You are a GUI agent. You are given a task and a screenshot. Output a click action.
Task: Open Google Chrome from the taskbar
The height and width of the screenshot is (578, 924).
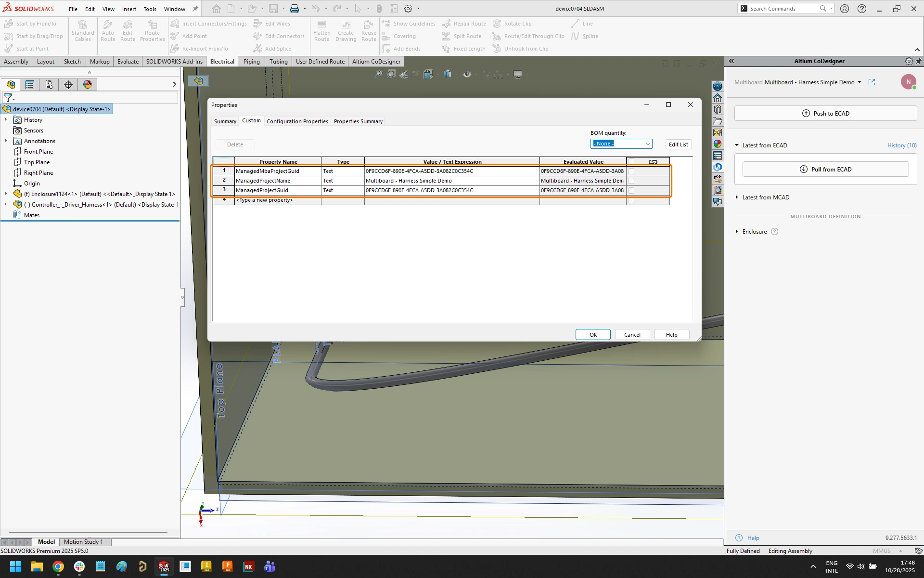coord(58,567)
